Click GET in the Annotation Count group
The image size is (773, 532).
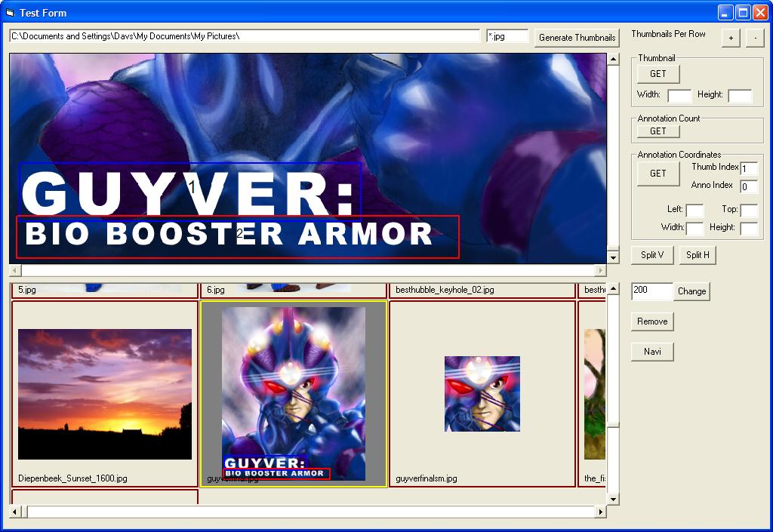click(x=658, y=131)
